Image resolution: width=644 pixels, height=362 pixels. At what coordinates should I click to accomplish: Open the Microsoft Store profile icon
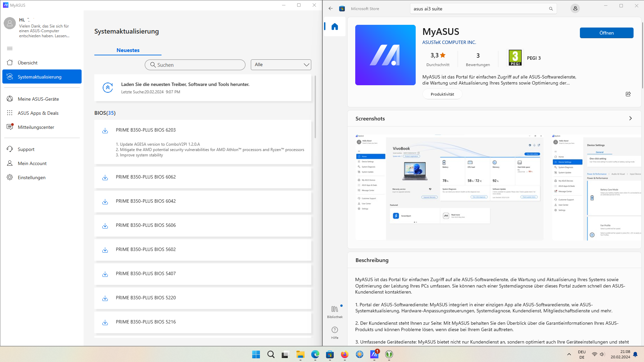coord(575,8)
